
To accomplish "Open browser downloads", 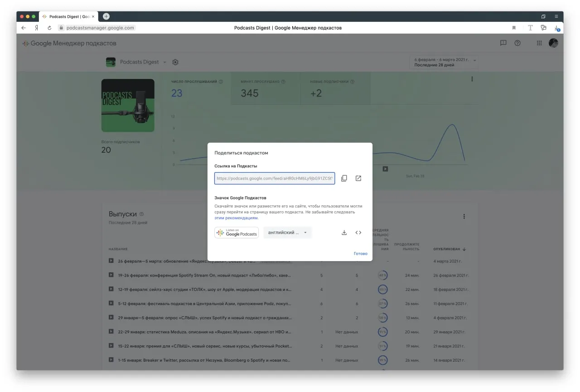I will (557, 28).
